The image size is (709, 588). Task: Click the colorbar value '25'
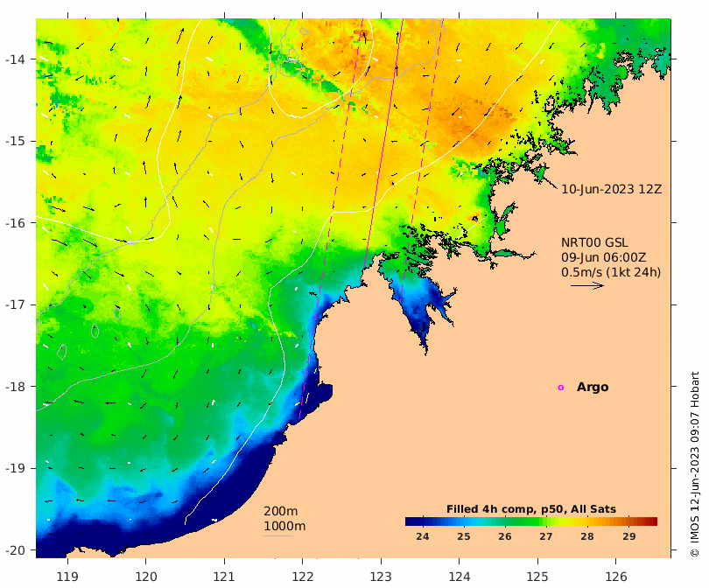pyautogui.click(x=463, y=536)
